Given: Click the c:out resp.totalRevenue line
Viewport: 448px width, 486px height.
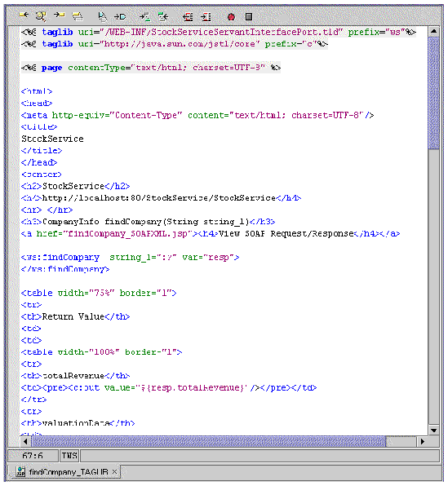Looking at the screenshot, I should [x=169, y=388].
